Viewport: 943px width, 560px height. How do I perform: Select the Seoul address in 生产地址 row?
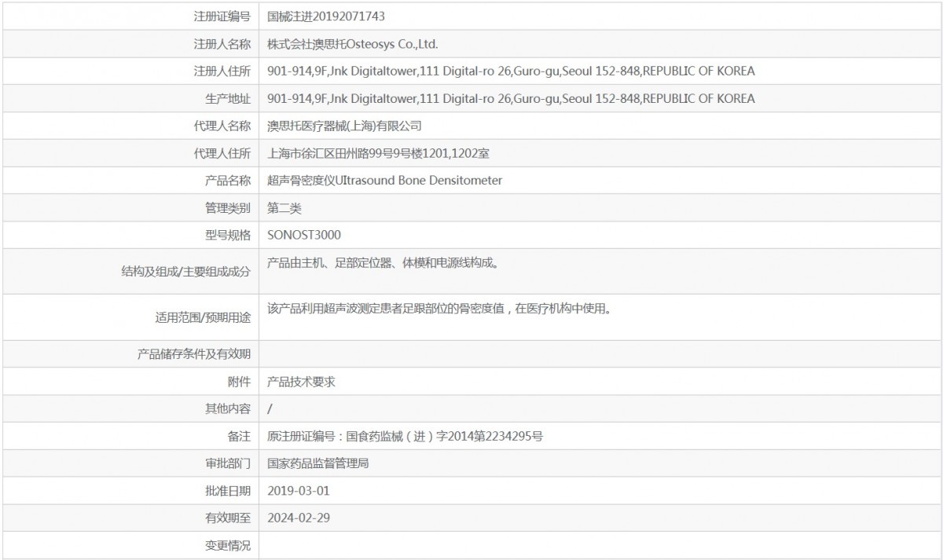511,98
